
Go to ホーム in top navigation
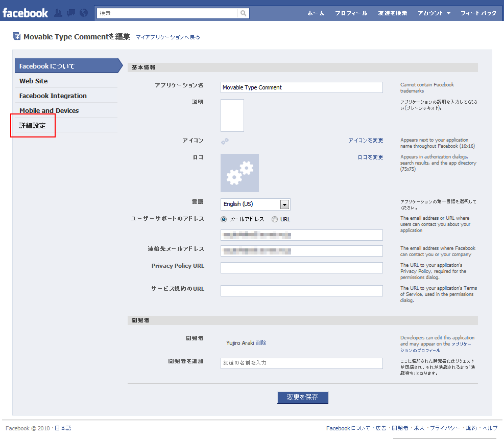click(x=316, y=13)
